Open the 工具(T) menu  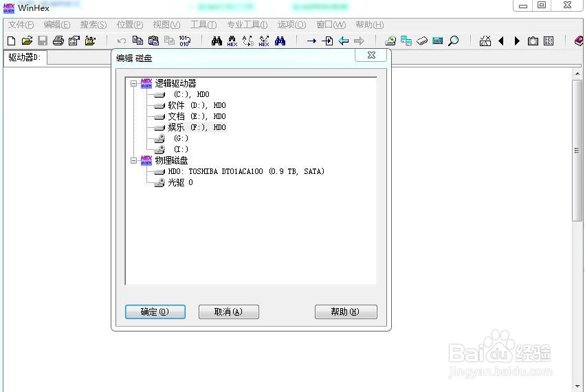coord(203,25)
